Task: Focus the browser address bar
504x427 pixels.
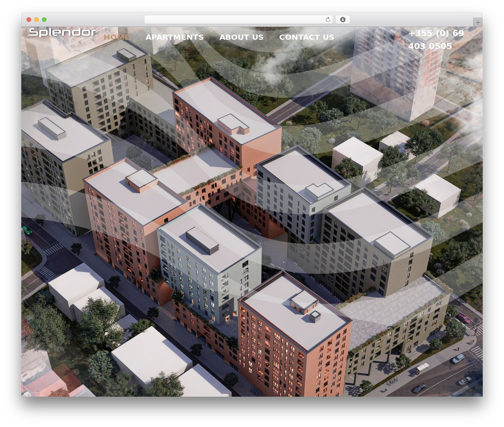Action: 238,20
